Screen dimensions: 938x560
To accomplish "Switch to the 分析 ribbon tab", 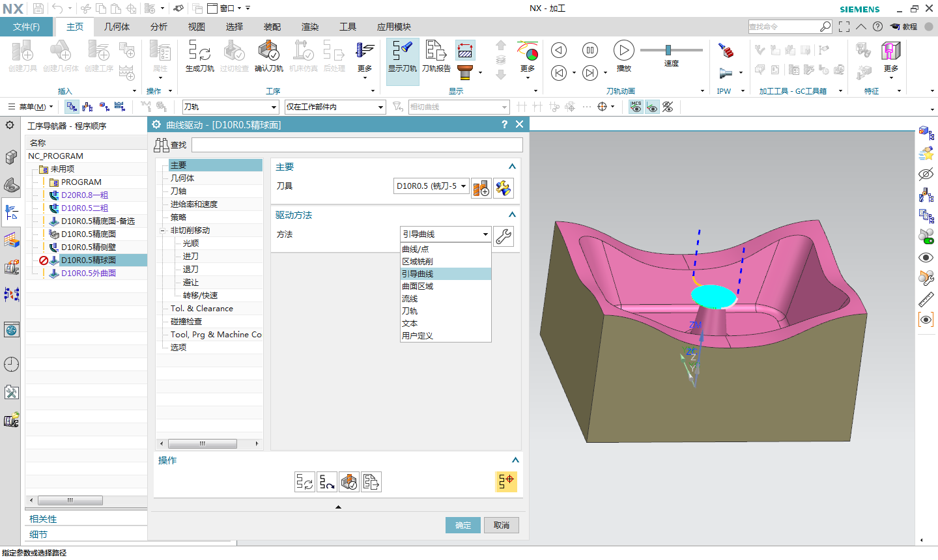I will [x=159, y=27].
